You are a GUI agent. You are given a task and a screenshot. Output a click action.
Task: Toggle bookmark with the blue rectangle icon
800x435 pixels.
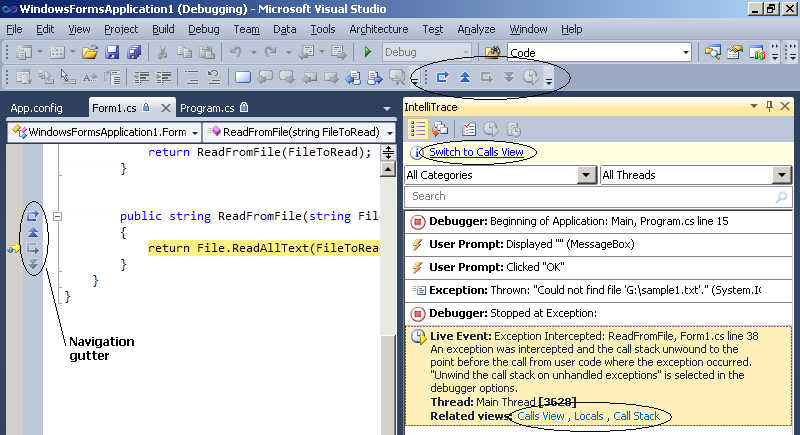pos(242,78)
